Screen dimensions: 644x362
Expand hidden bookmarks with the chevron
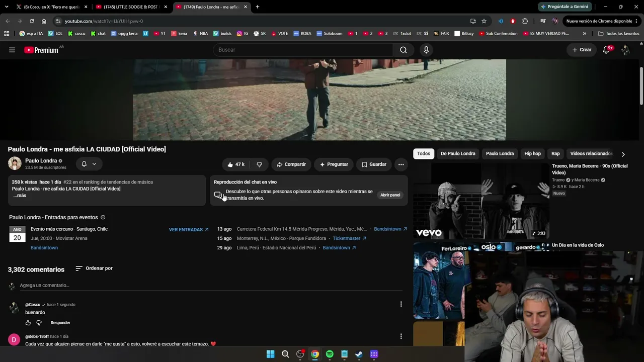[584, 34]
